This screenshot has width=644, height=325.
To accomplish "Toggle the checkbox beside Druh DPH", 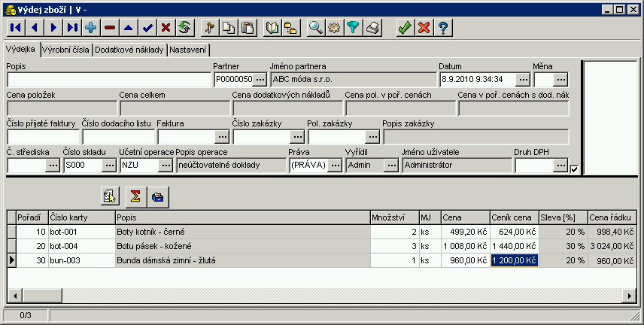I will pyautogui.click(x=574, y=169).
